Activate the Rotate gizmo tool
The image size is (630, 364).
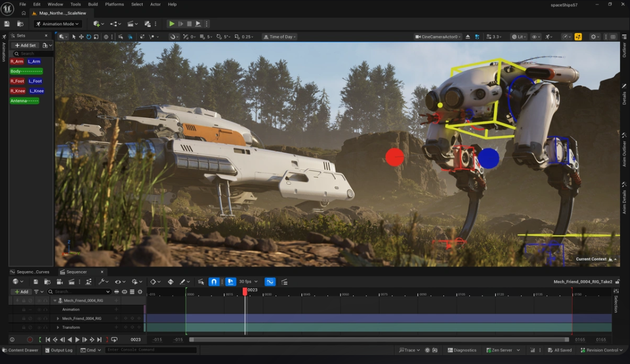click(x=89, y=37)
